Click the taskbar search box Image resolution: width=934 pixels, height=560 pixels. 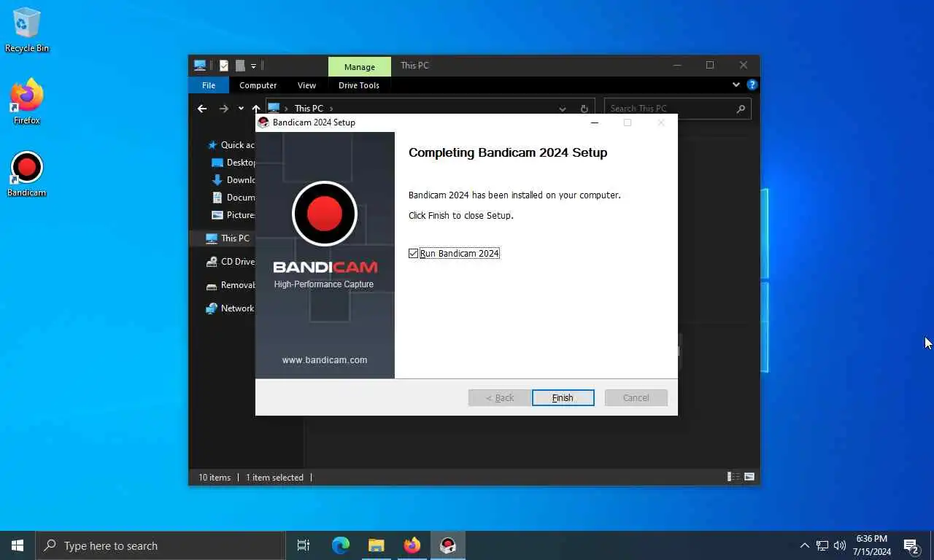[161, 545]
